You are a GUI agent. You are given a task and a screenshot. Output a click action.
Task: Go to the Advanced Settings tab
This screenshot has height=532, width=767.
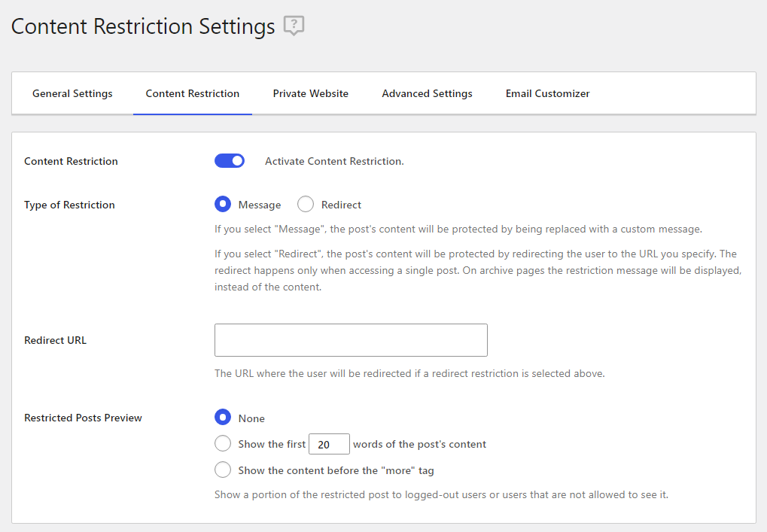pos(427,93)
